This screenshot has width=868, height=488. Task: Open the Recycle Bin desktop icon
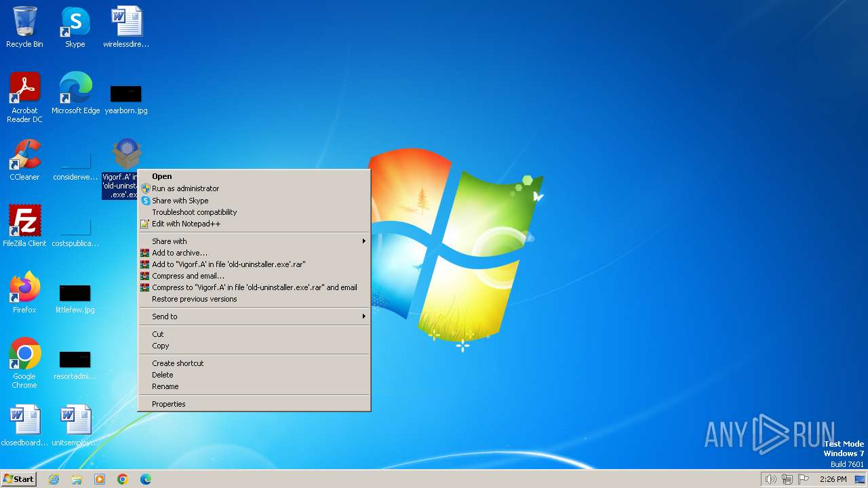(x=24, y=27)
